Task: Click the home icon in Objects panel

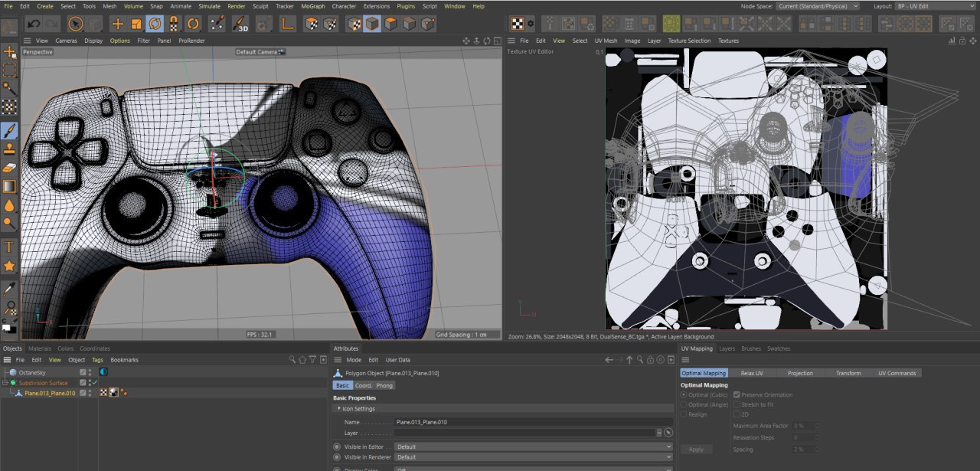Action: click(302, 359)
